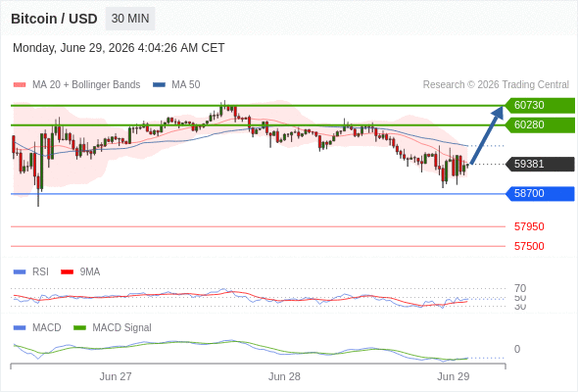Click the 30 MIN timeframe badge
Viewport: 578px width, 392px height.
(x=130, y=19)
